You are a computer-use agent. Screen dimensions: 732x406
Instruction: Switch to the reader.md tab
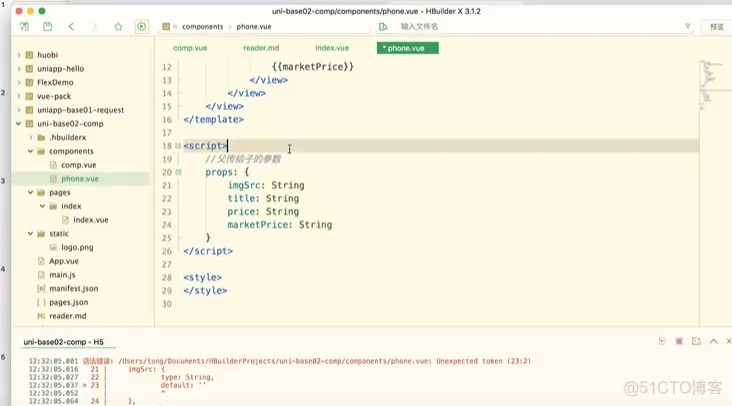tap(261, 48)
